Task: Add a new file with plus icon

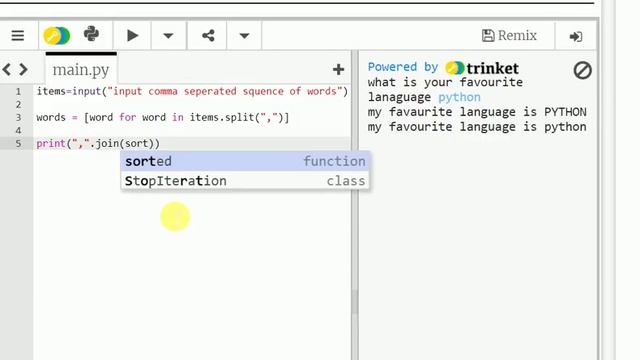Action: pos(338,69)
